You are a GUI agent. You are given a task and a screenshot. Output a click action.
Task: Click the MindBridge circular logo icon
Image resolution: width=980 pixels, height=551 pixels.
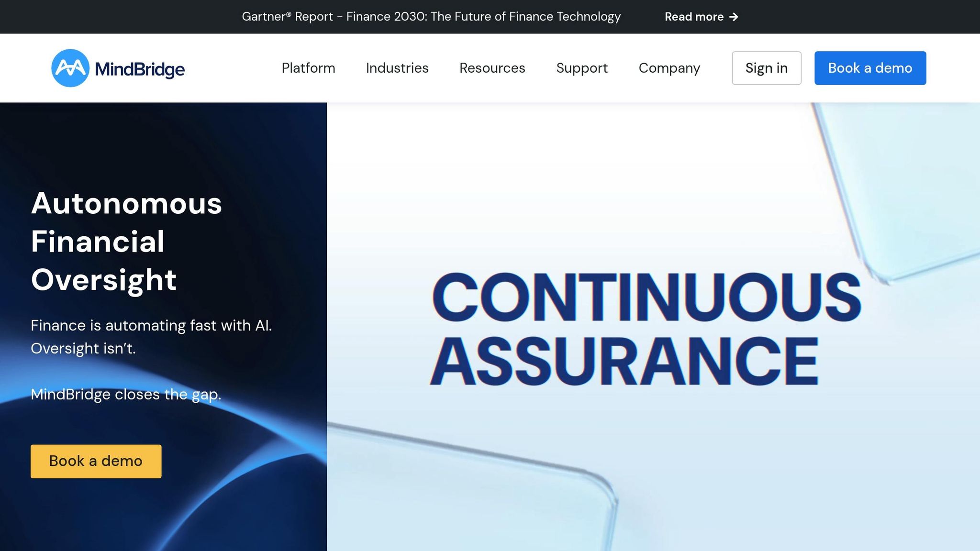coord(70,68)
